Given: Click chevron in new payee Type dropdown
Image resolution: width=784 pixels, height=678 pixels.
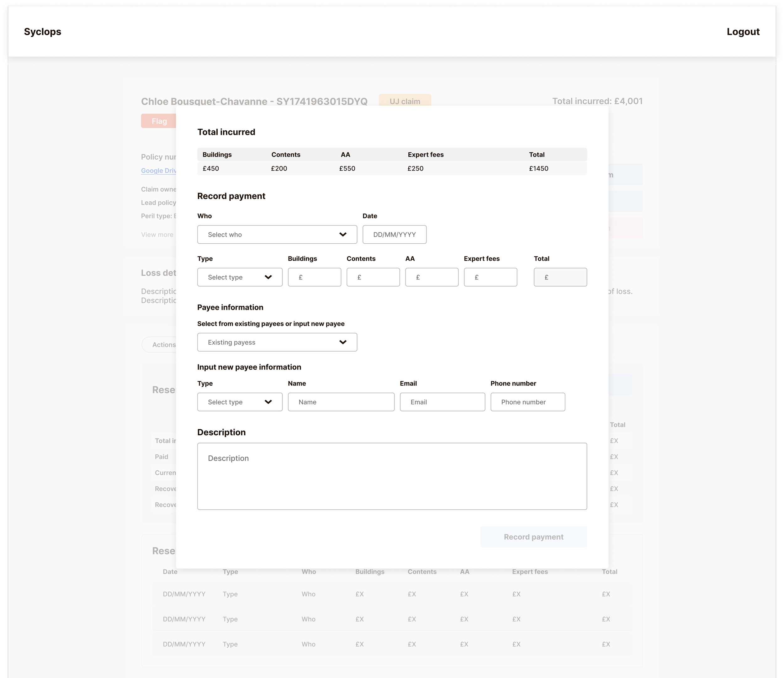Looking at the screenshot, I should click(268, 402).
